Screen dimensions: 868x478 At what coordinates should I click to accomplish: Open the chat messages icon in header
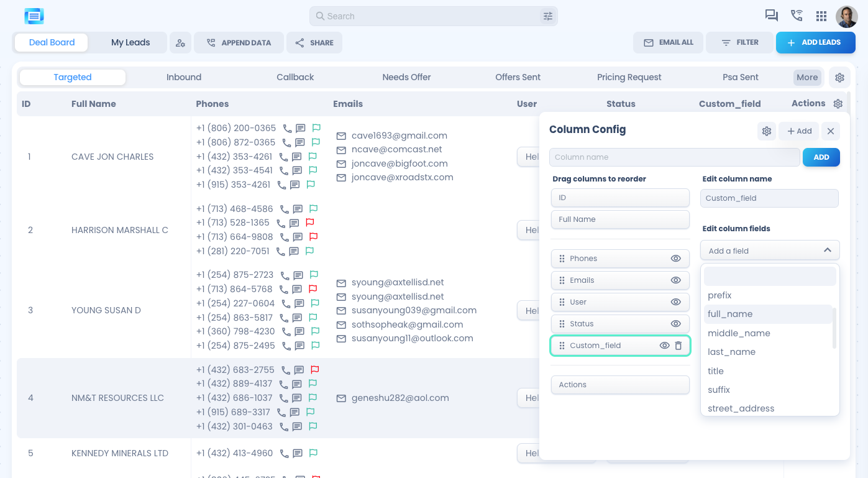point(771,16)
